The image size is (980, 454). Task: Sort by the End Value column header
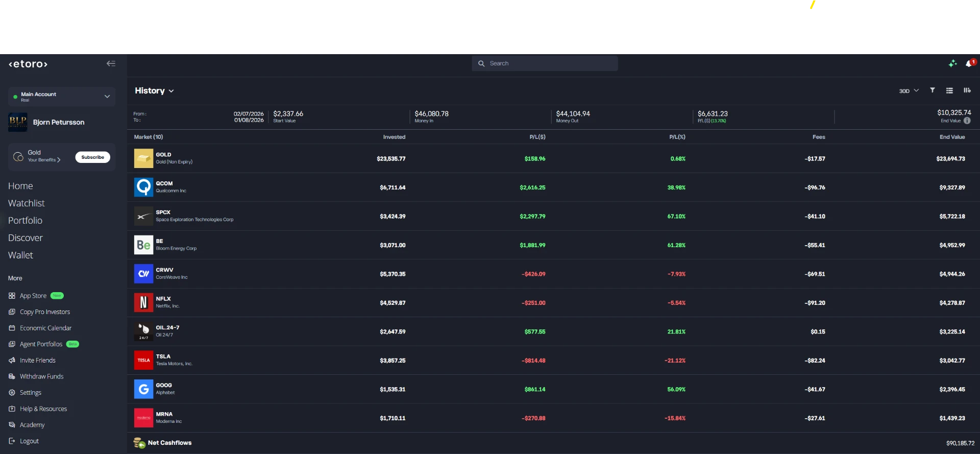tap(952, 137)
